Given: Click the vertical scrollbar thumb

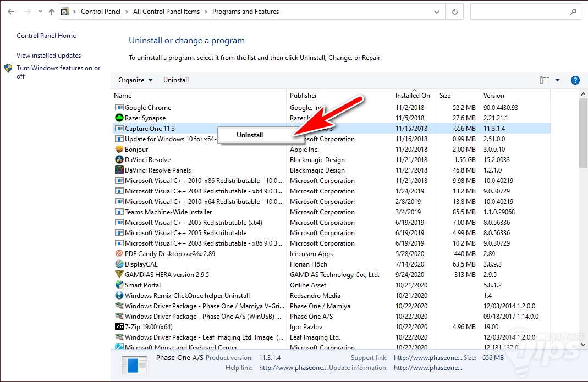Looking at the screenshot, I should [x=582, y=133].
